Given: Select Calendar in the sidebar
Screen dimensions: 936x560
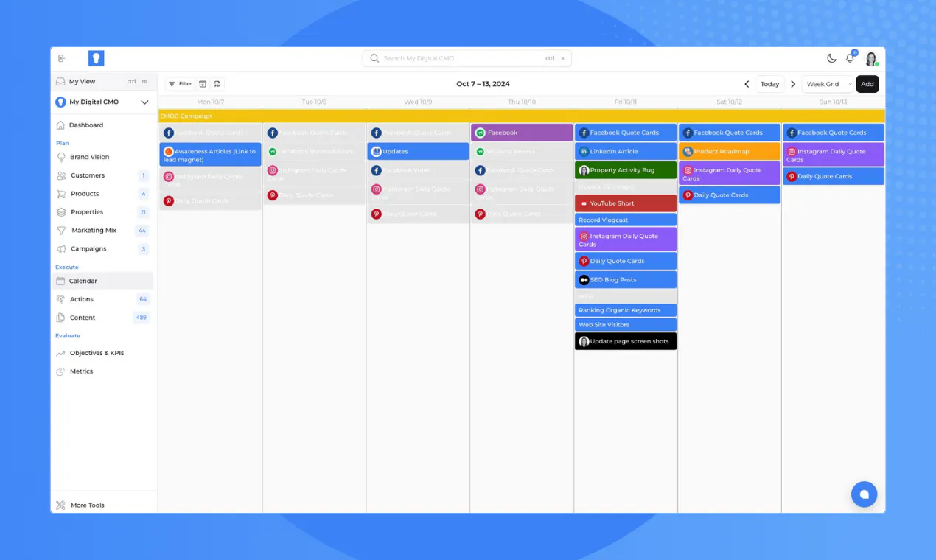Looking at the screenshot, I should pos(103,281).
